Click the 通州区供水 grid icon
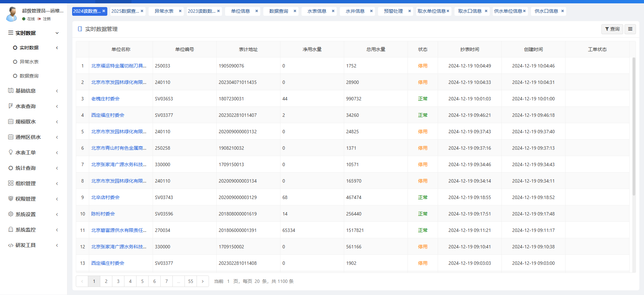The height and width of the screenshot is (295, 644). (11, 137)
